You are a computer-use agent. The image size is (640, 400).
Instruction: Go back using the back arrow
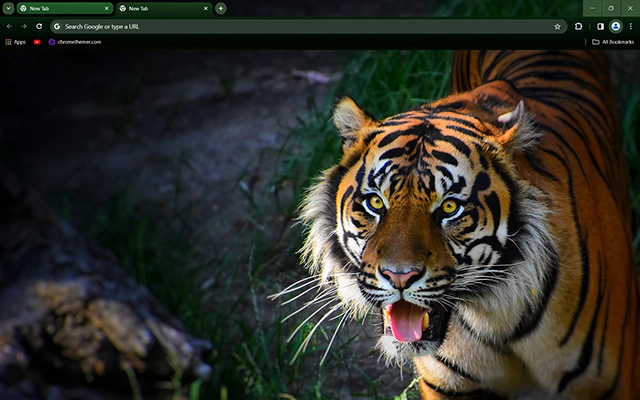point(9,27)
